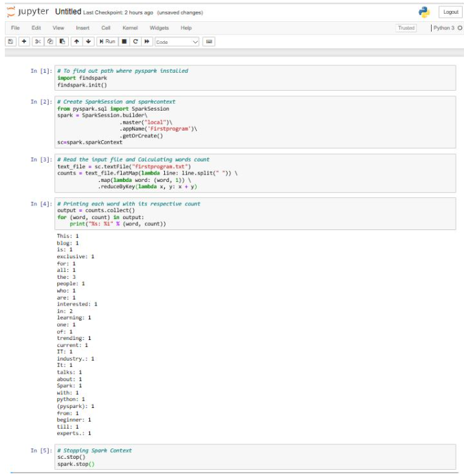Interrupt the kernel with stop icon
Viewport: 464px width, 476px height.
[x=124, y=42]
